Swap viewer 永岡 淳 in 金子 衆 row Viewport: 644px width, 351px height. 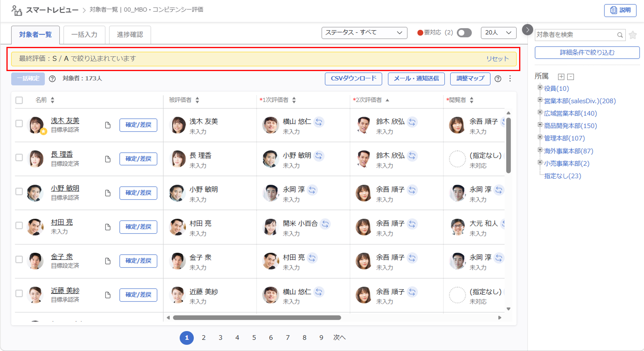tap(499, 258)
